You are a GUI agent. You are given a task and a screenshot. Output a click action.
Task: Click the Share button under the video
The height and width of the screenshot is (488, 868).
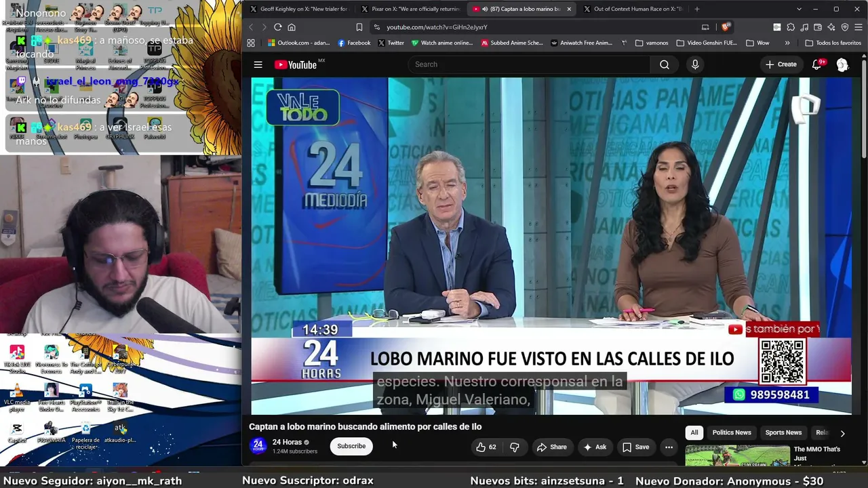[551, 447]
